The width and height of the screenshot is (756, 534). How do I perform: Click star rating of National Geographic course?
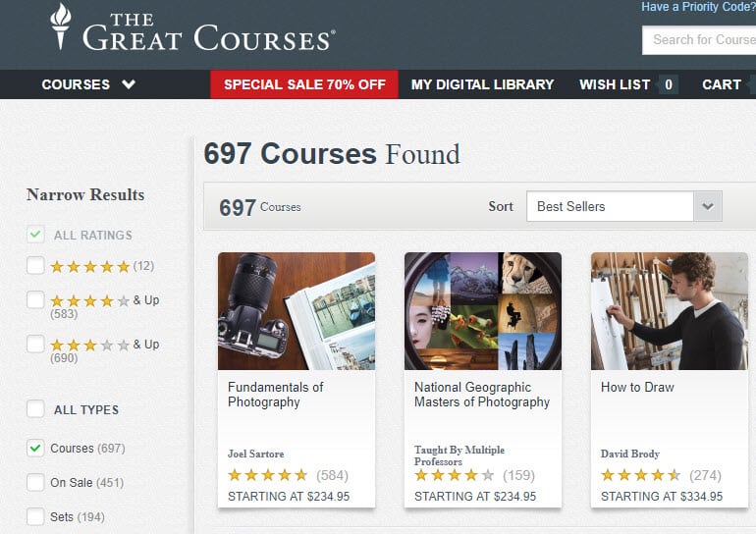[455, 475]
